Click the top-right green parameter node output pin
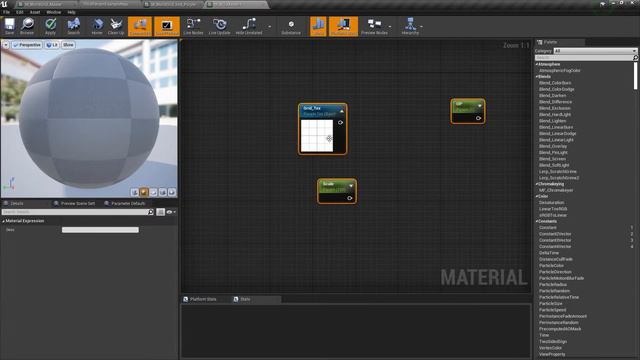Viewport: 640px width, 360px height. [478, 118]
